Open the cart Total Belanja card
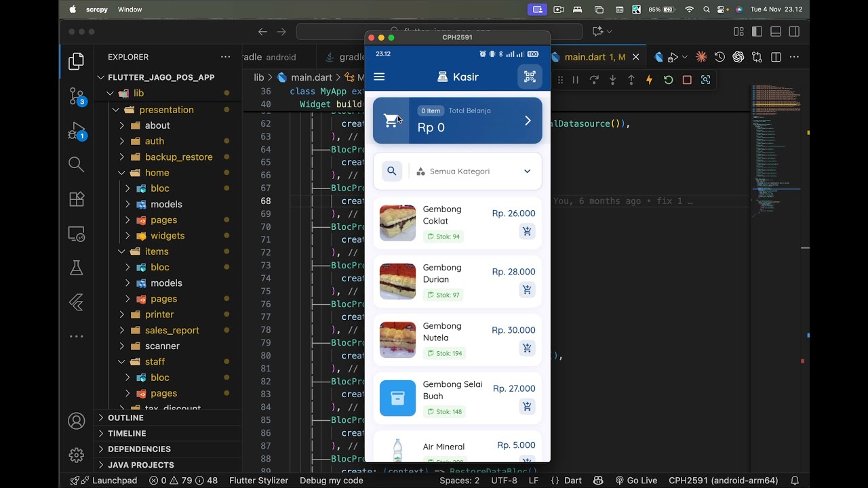The image size is (868, 488). click(458, 121)
